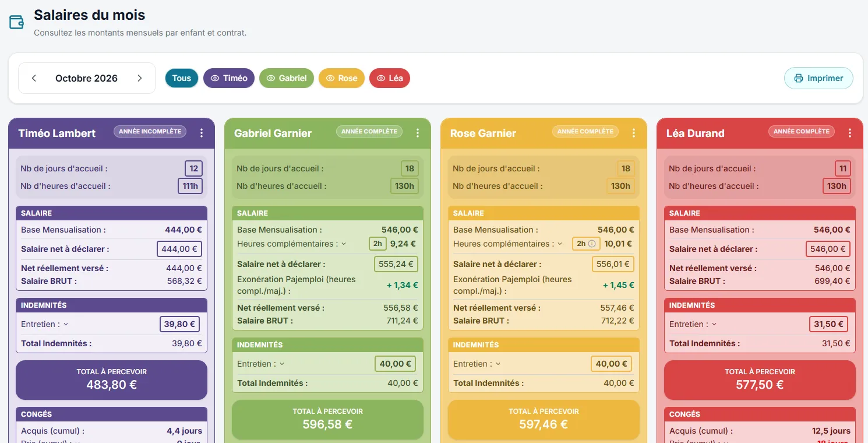Viewport: 868px width, 443px height.
Task: Go to previous month with left chevron
Action: pyautogui.click(x=34, y=78)
